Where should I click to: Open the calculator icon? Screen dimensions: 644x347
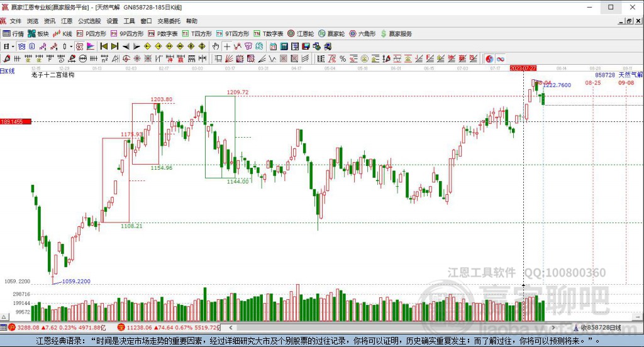pyautogui.click(x=284, y=47)
